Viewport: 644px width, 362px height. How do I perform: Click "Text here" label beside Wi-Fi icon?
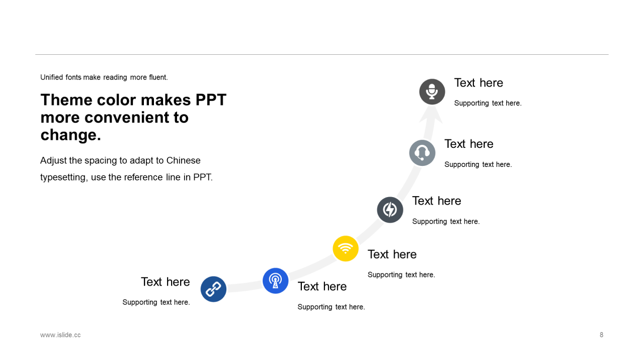coord(392,254)
